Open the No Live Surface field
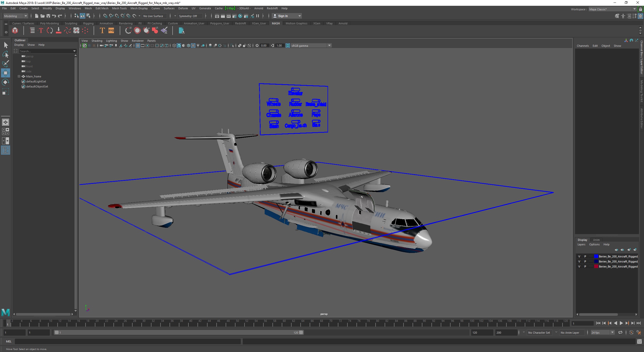The height and width of the screenshot is (352, 644). coord(154,16)
